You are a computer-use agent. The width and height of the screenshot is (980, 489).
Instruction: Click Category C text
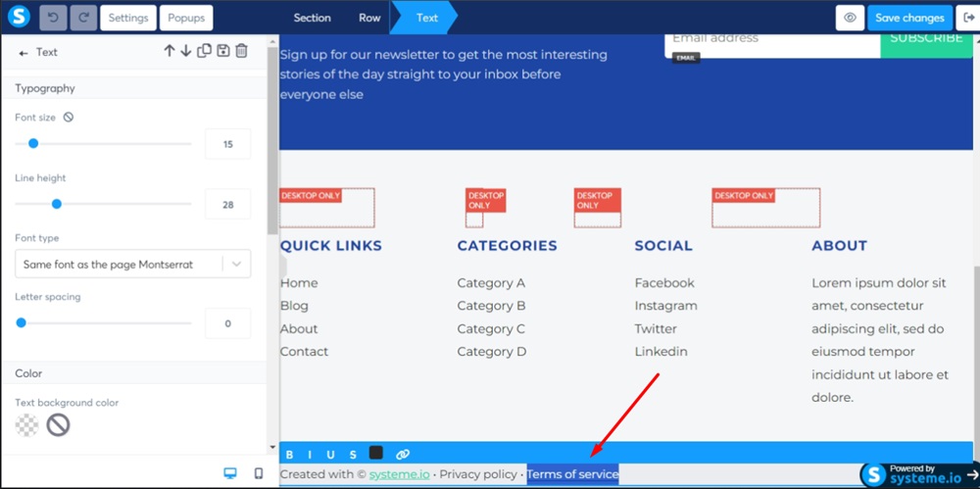[x=491, y=329]
